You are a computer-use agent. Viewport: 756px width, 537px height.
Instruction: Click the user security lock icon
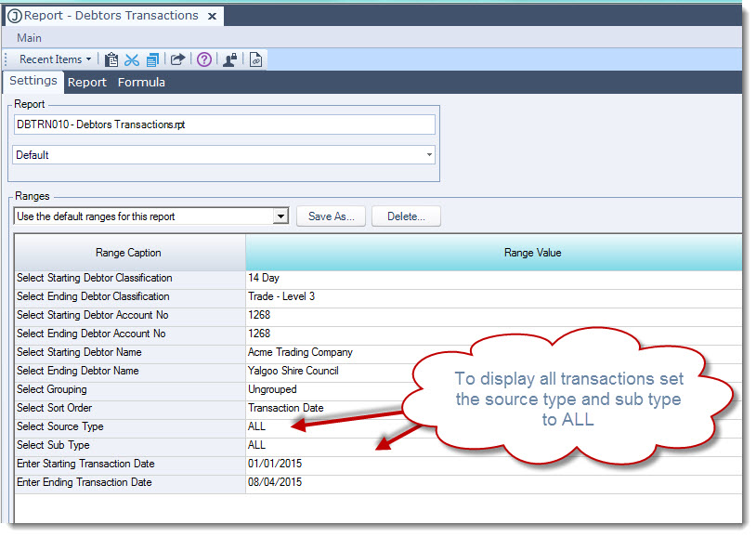229,59
